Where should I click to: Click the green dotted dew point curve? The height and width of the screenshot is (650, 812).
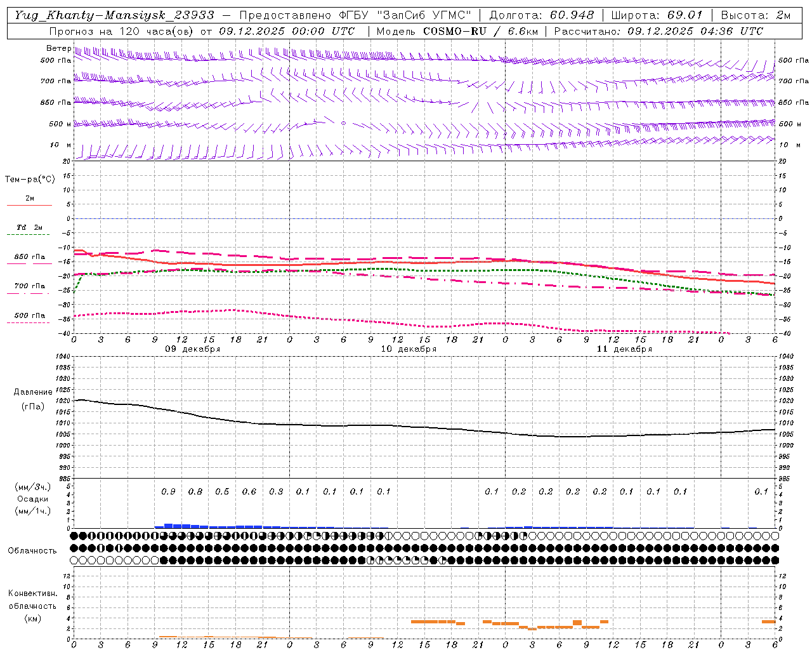tap(424, 270)
